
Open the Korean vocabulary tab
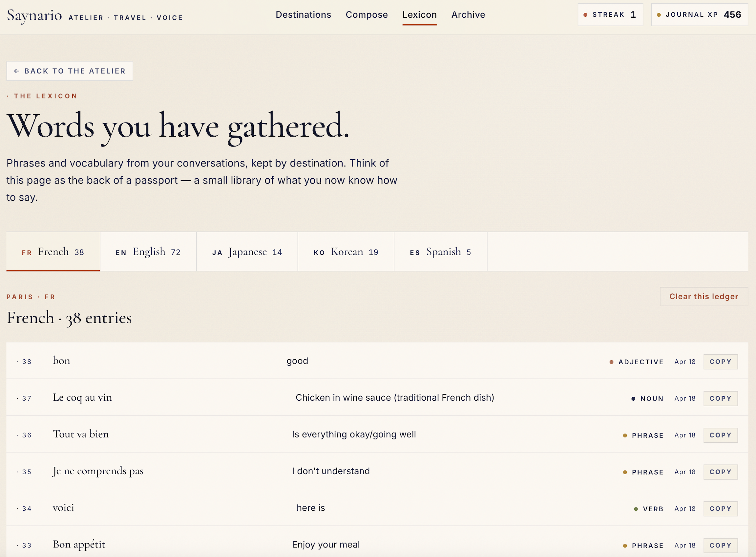pyautogui.click(x=346, y=252)
